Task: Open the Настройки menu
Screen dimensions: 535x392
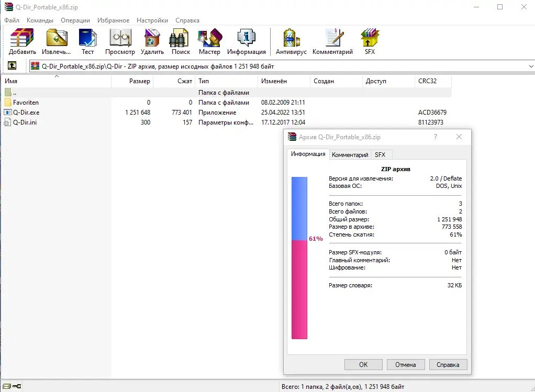Action: [x=152, y=20]
